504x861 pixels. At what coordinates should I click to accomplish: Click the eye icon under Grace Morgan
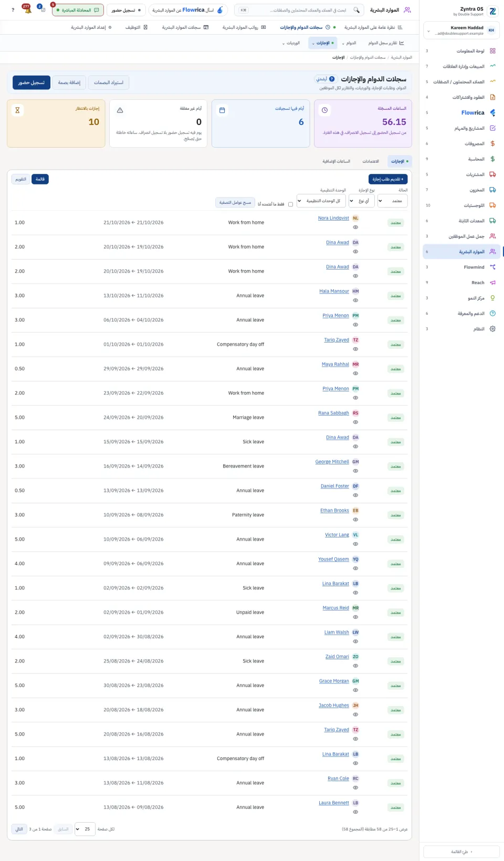tap(355, 690)
